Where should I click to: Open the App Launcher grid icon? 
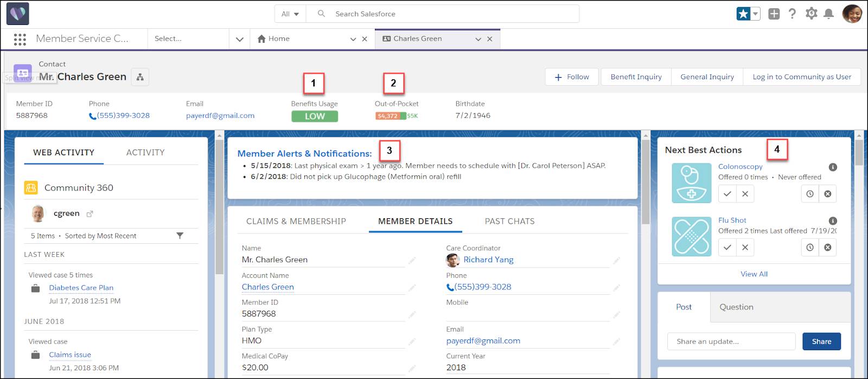pos(20,39)
